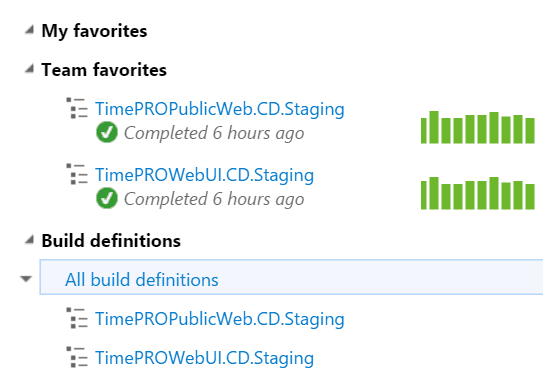Image resolution: width=543 pixels, height=380 pixels.
Task: Toggle dropdown arrow beside All build definitions
Action: click(x=26, y=279)
